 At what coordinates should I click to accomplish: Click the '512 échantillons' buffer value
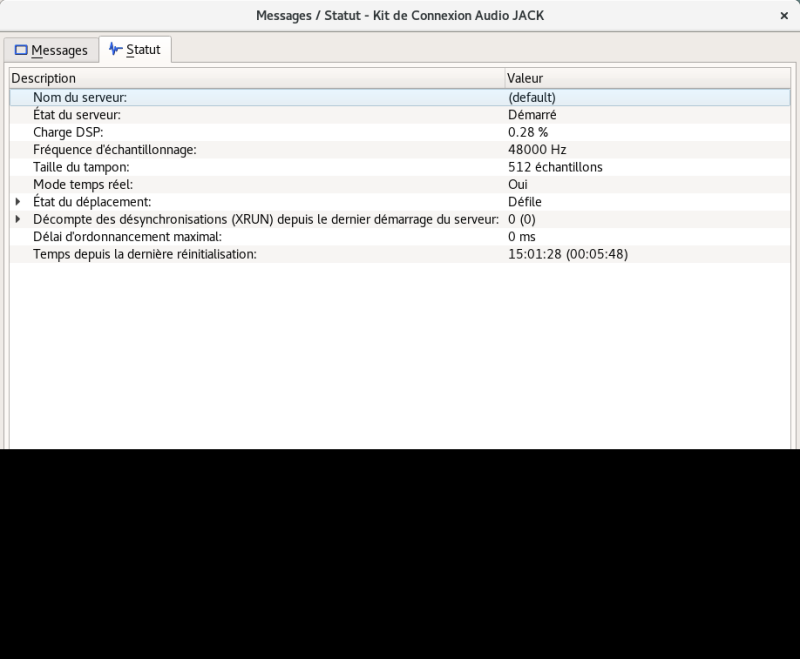click(x=555, y=167)
